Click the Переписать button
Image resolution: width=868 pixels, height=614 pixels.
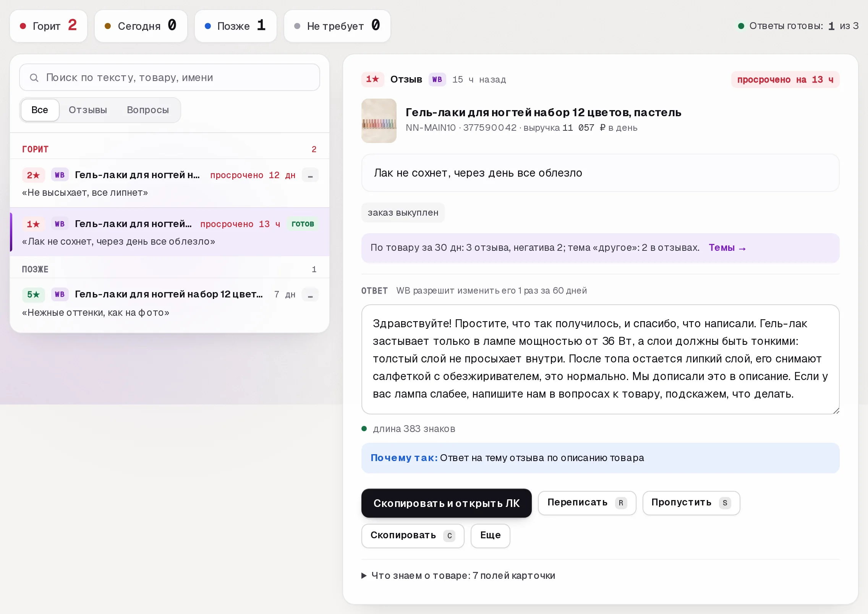click(x=587, y=503)
